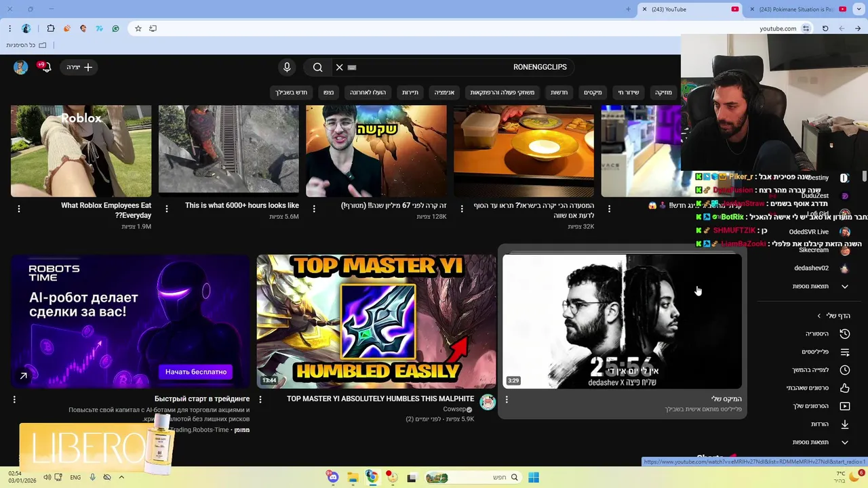Open the Watch later (לצפייה בהמשך) clock icon

(845, 370)
